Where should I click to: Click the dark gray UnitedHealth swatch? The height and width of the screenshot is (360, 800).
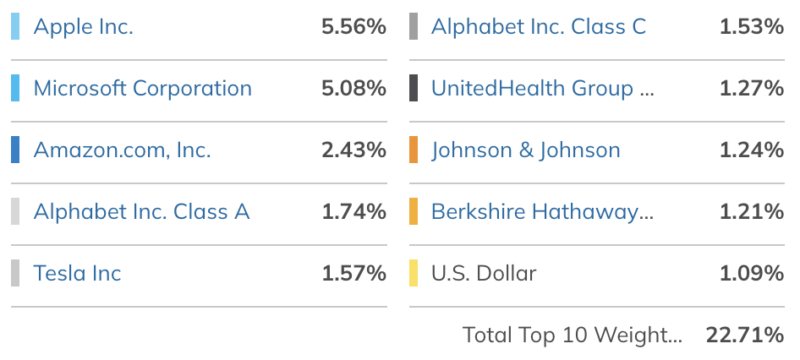[x=413, y=88]
